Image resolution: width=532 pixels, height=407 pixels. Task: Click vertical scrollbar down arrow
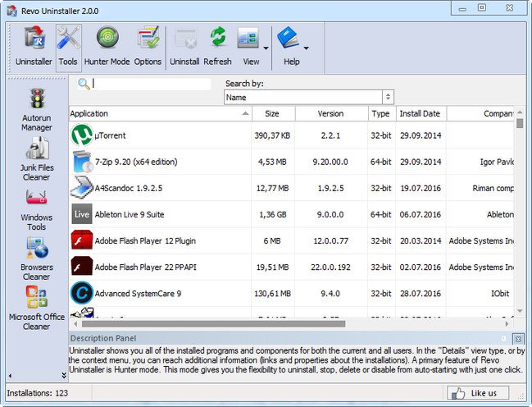tap(520, 311)
